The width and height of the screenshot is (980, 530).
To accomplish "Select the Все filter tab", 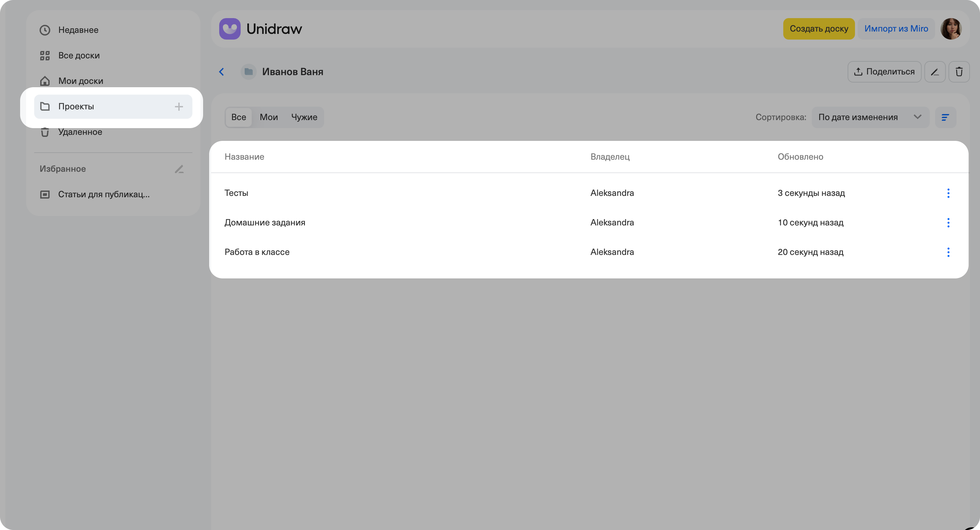I will (x=239, y=117).
